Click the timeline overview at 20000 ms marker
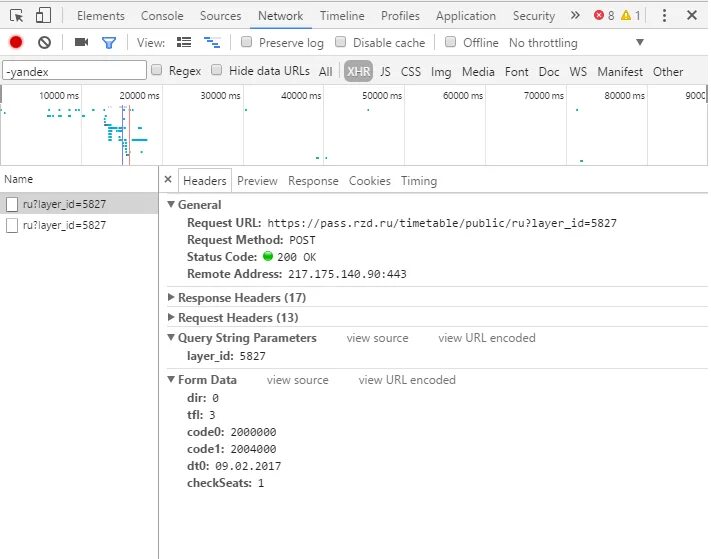711x559 pixels. point(139,96)
